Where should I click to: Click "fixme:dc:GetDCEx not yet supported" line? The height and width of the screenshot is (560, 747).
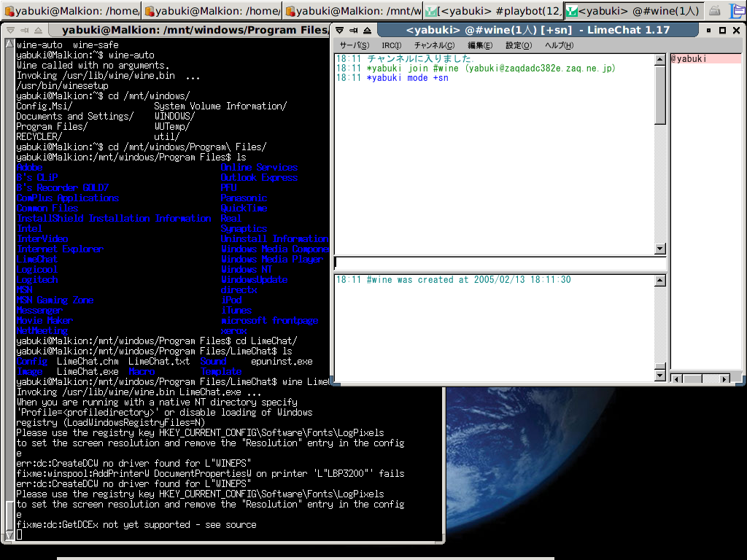coord(136,524)
